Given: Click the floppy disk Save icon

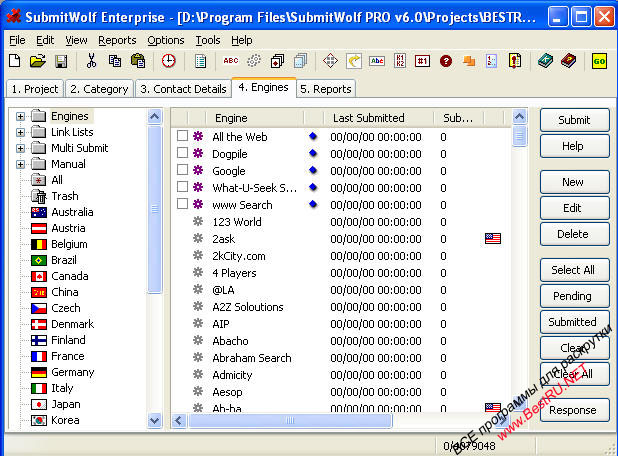Looking at the screenshot, I should point(61,61).
